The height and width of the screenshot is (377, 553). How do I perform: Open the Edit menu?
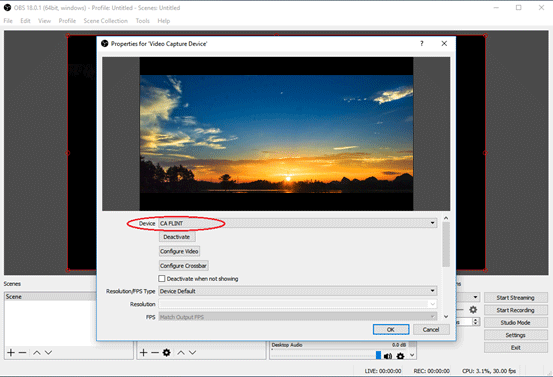pyautogui.click(x=25, y=21)
